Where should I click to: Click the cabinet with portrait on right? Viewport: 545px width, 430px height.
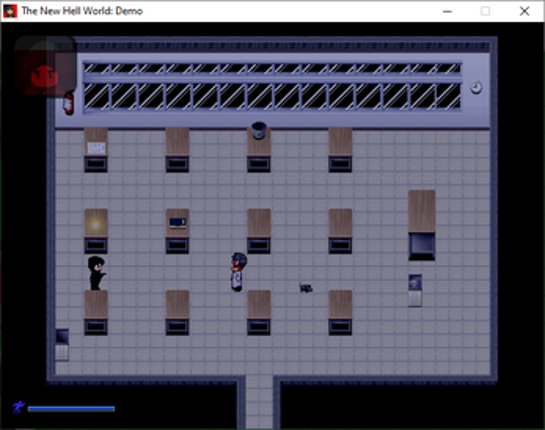(x=415, y=291)
